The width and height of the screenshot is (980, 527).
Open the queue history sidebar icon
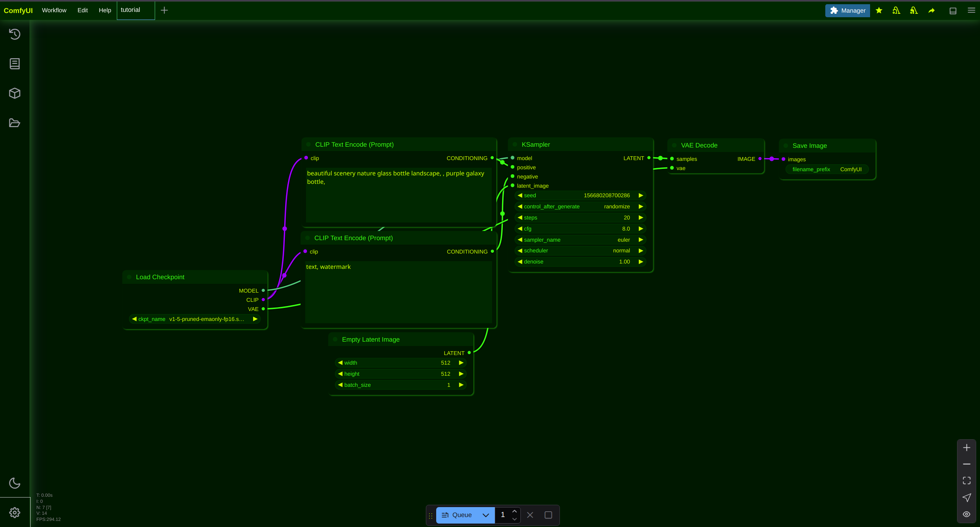point(15,34)
